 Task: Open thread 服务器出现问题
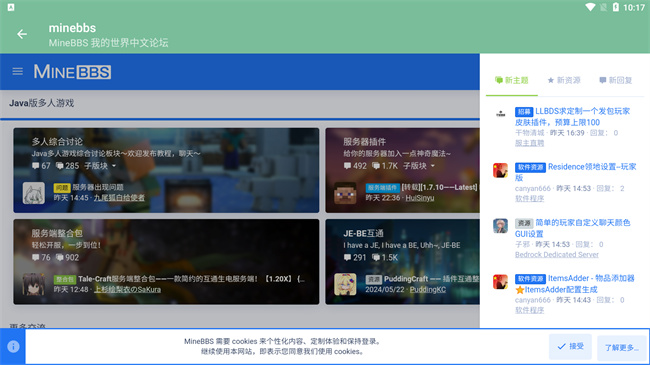click(x=98, y=187)
